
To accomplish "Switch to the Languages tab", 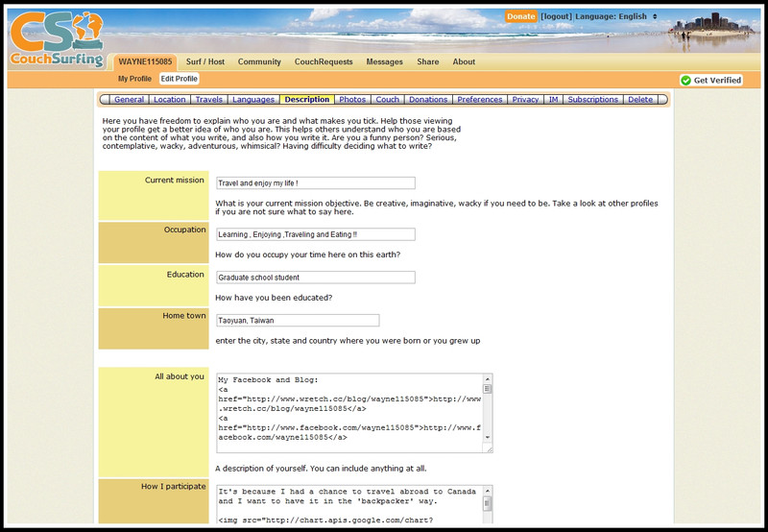I will [253, 100].
